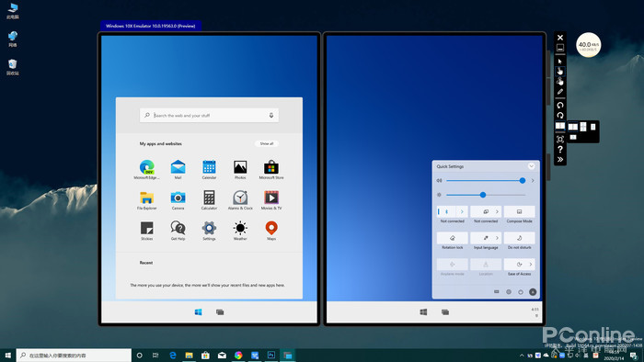Click keyboard icon in Quick Settings footer

pos(496,291)
